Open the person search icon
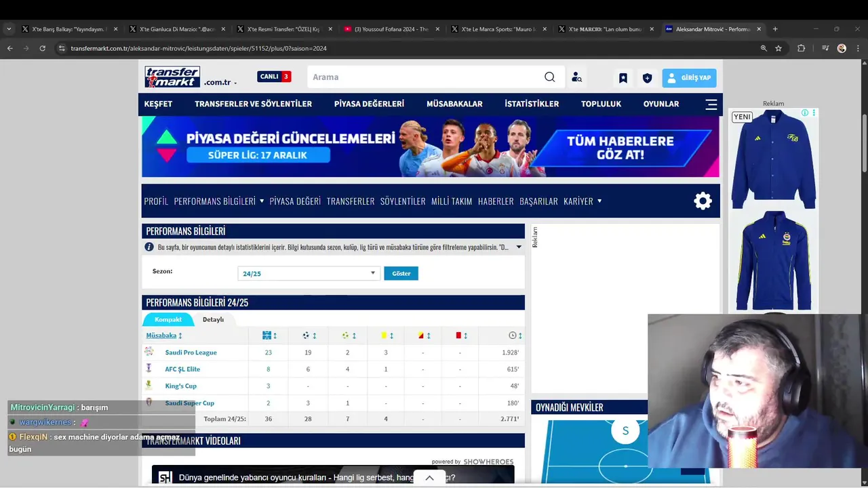The image size is (868, 488). pyautogui.click(x=576, y=77)
